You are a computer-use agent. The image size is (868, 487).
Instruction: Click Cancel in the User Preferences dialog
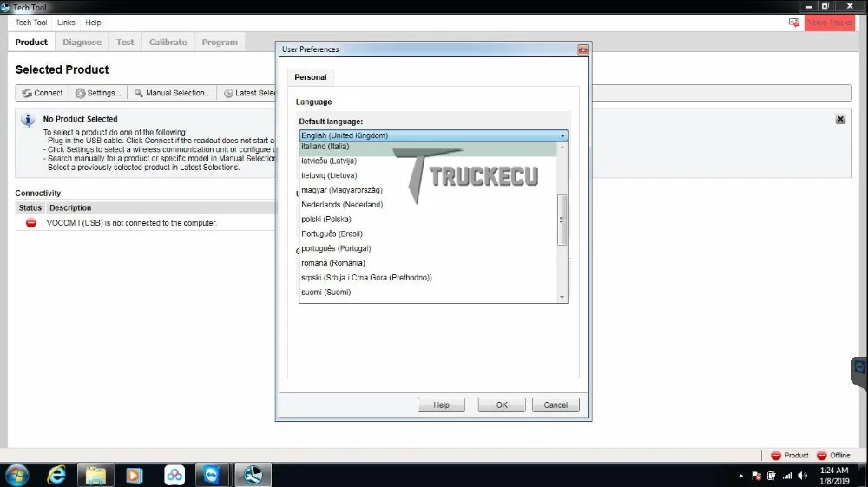pos(556,405)
